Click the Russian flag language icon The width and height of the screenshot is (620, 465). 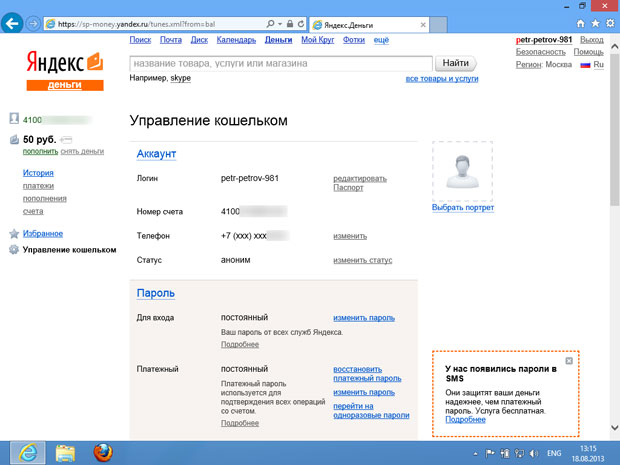585,65
